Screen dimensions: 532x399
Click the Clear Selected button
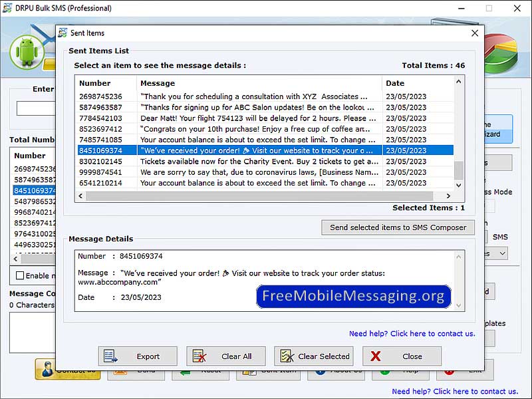pos(314,356)
